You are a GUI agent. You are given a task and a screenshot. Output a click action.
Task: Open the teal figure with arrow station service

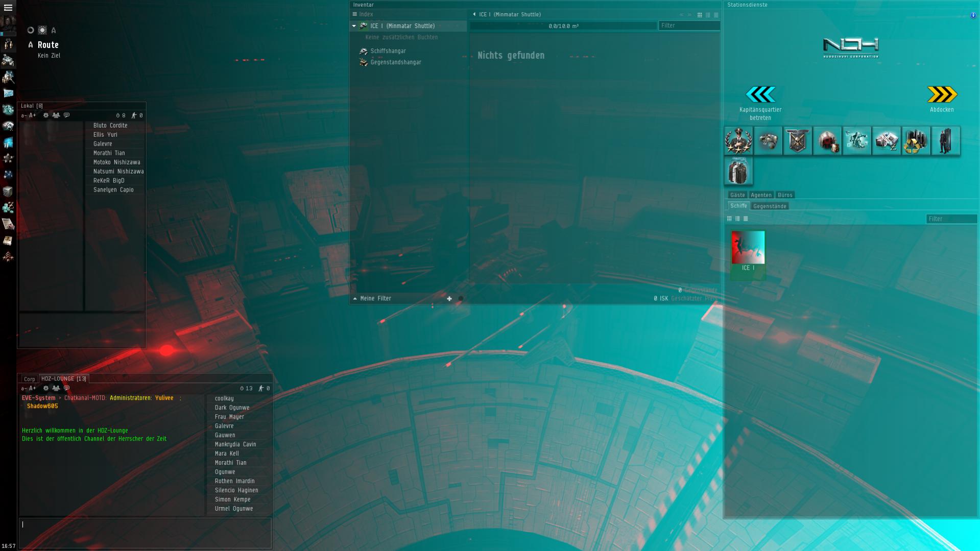click(x=857, y=140)
